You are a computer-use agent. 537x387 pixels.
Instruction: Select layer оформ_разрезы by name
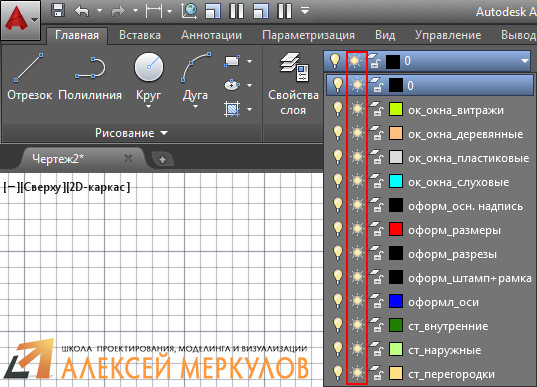[452, 254]
